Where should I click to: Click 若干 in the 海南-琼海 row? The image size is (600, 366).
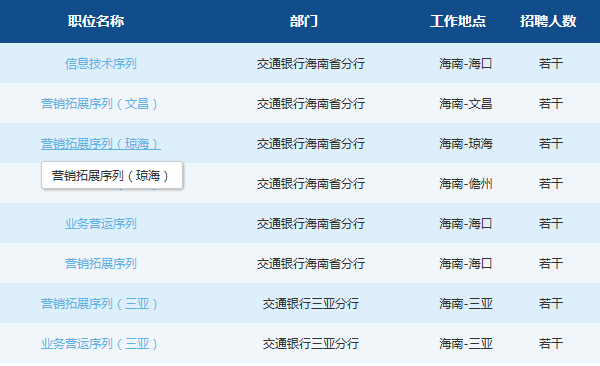pyautogui.click(x=551, y=144)
